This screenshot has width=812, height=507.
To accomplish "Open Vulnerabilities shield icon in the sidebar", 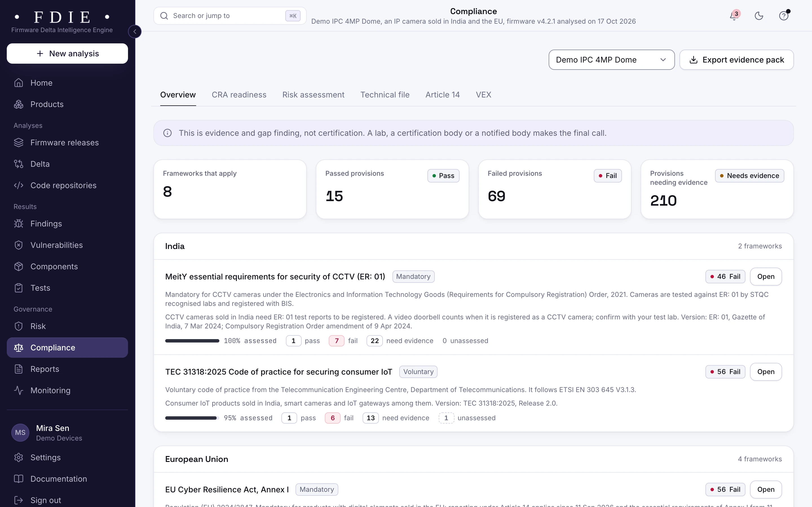I will click(19, 245).
